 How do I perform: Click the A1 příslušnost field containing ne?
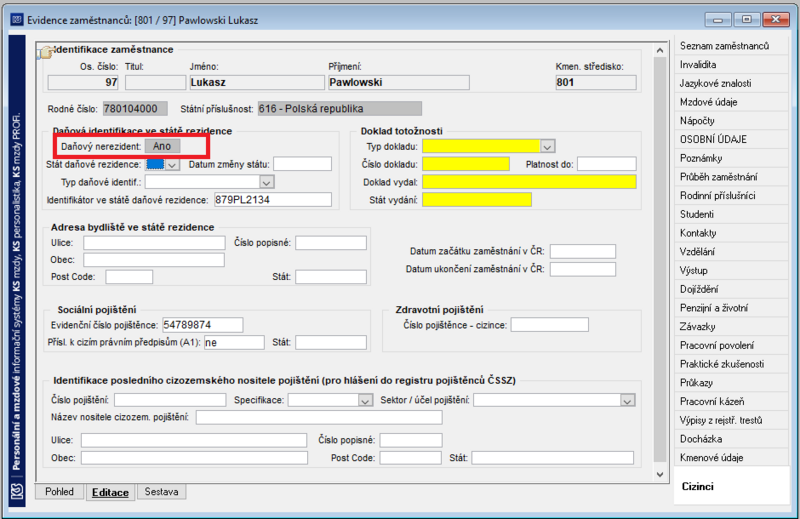[x=234, y=342]
